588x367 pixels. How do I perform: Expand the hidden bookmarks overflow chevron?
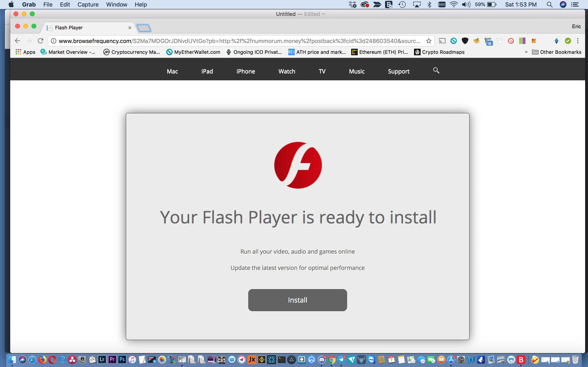(x=526, y=52)
